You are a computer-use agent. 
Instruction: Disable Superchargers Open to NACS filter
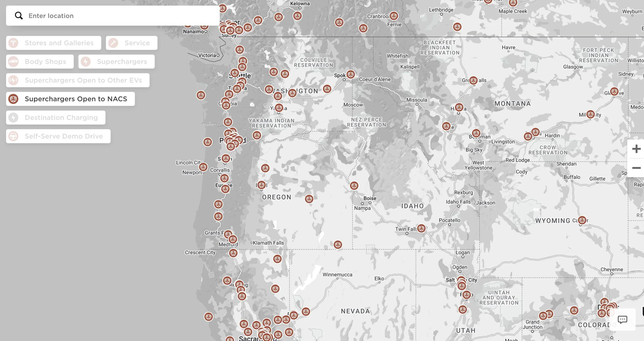click(x=70, y=99)
